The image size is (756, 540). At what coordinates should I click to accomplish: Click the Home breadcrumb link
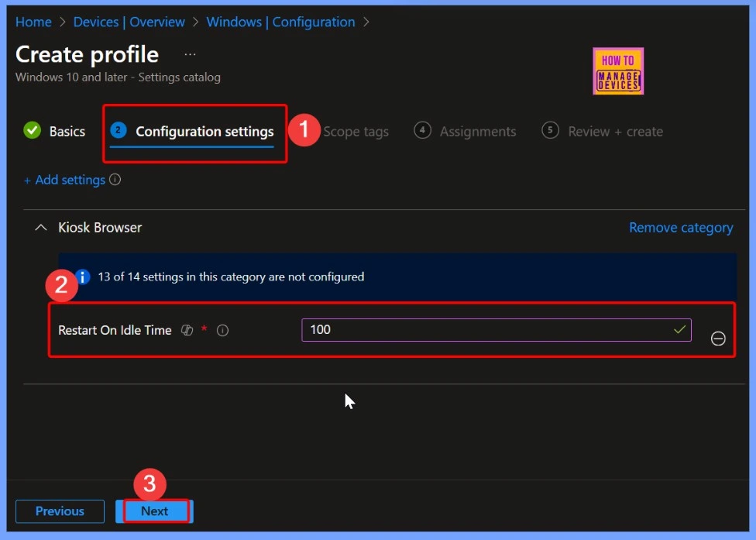[33, 22]
